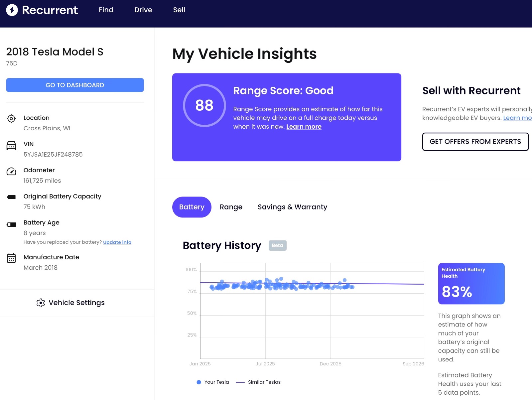Follow Learn more link in Range Score
This screenshot has width=532, height=400.
point(304,127)
